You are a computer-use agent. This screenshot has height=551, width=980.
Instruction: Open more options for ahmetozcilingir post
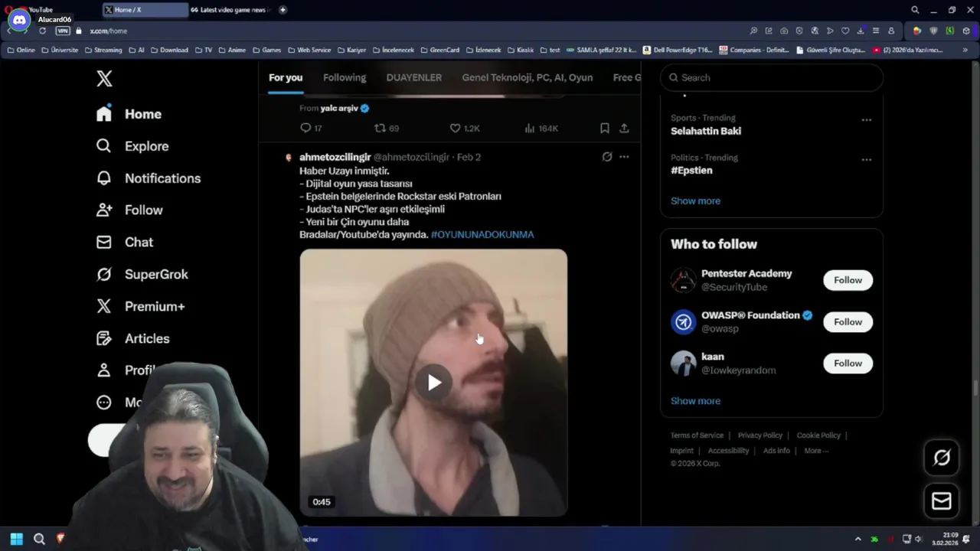[624, 157]
